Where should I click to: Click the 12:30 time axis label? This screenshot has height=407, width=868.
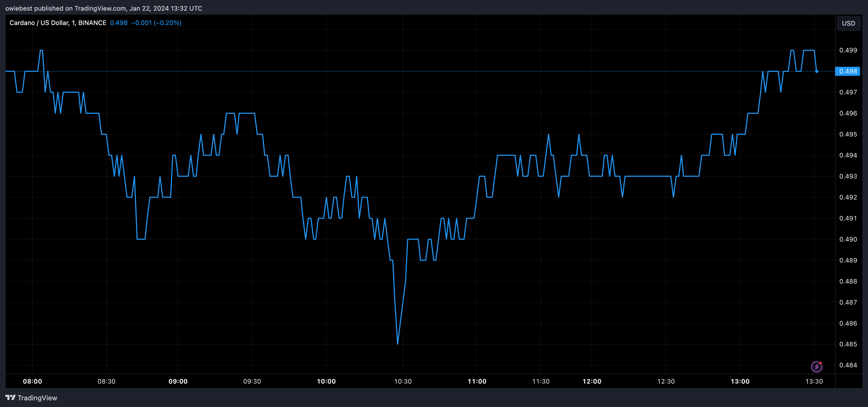coord(666,381)
